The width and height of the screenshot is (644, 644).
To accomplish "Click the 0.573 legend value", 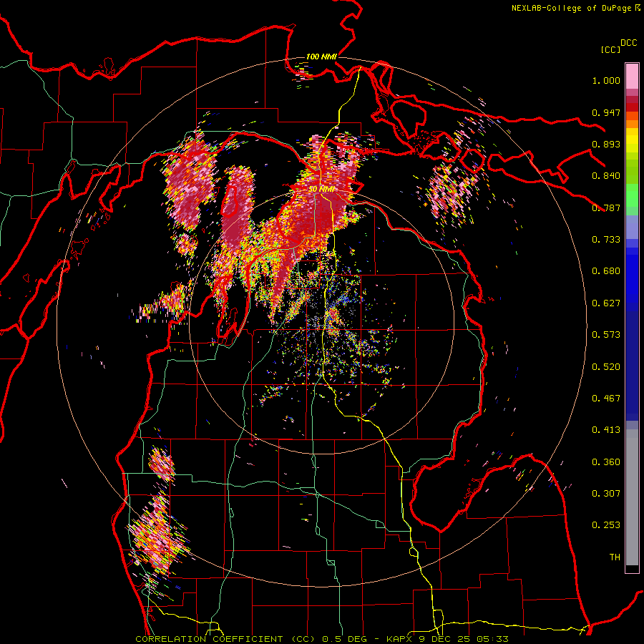I will tap(606, 335).
